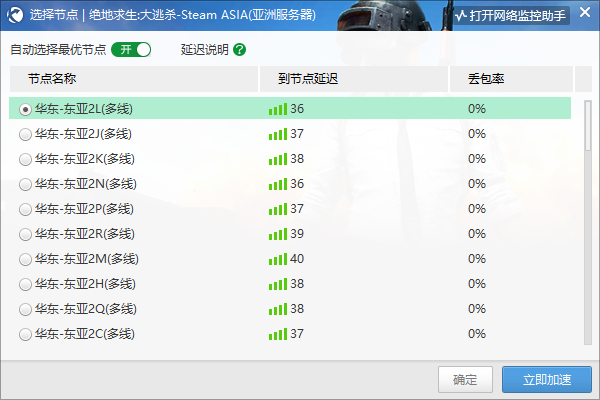Click signal bars icon for 华东-东亚2L node
The height and width of the screenshot is (400, 600).
pos(277,109)
